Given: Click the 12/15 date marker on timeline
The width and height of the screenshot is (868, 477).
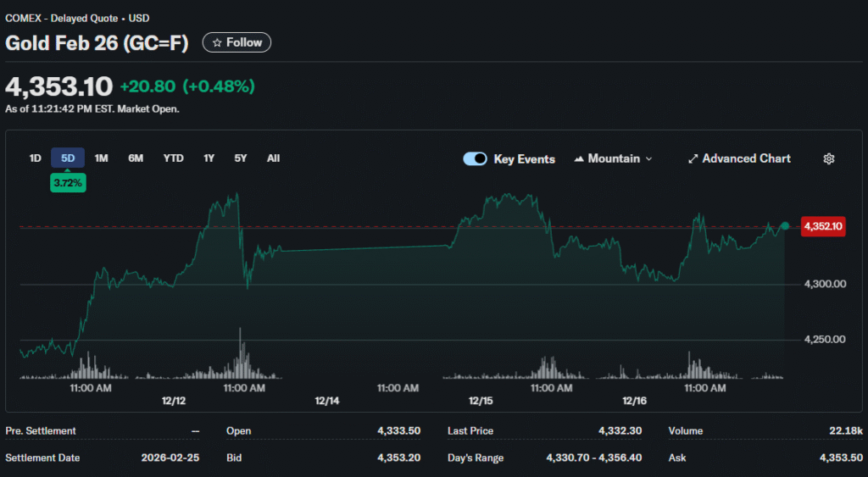Looking at the screenshot, I should (481, 401).
